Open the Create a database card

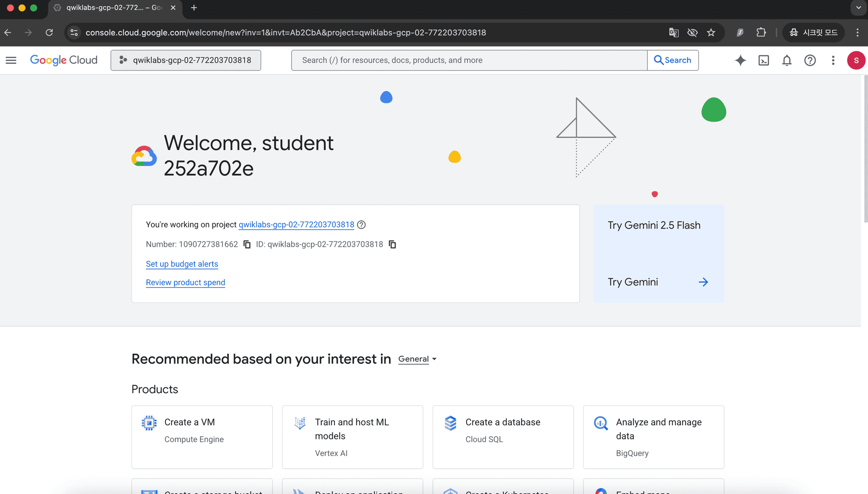click(503, 437)
